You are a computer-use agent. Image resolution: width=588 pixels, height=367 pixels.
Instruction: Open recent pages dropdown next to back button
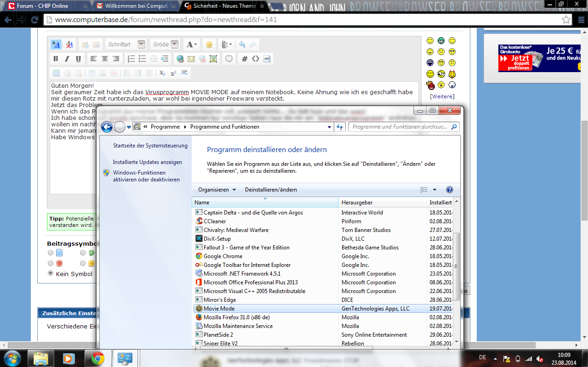(130, 127)
